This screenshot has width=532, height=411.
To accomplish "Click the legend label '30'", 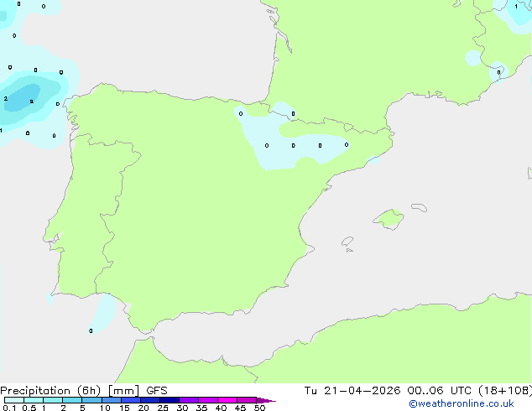I will (x=182, y=408).
